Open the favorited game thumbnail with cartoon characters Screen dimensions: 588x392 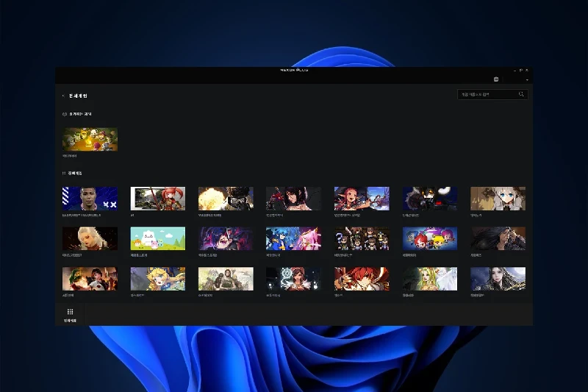point(90,139)
